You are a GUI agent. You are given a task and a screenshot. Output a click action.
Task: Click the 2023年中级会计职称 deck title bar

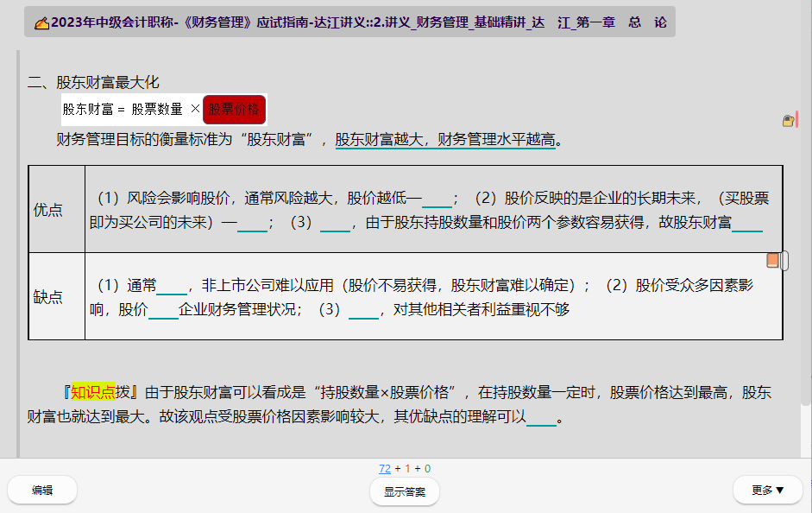[x=349, y=22]
